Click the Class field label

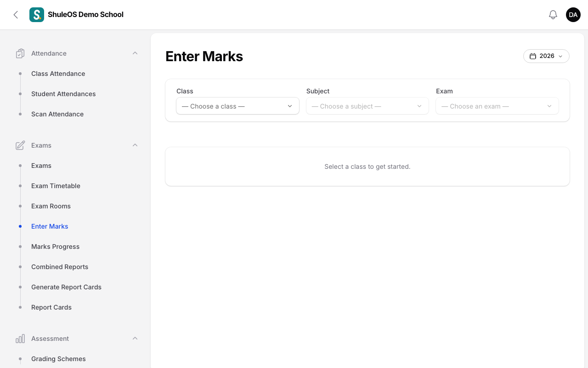pos(185,91)
